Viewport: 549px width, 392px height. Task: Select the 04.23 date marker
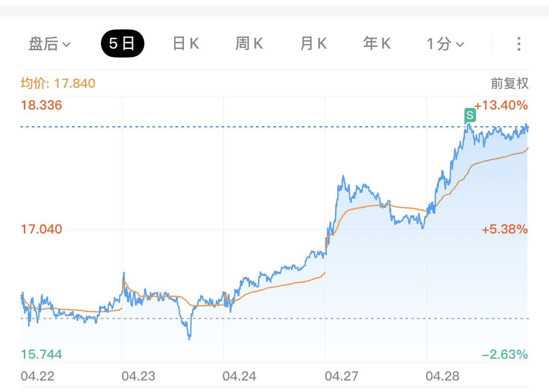tap(138, 376)
